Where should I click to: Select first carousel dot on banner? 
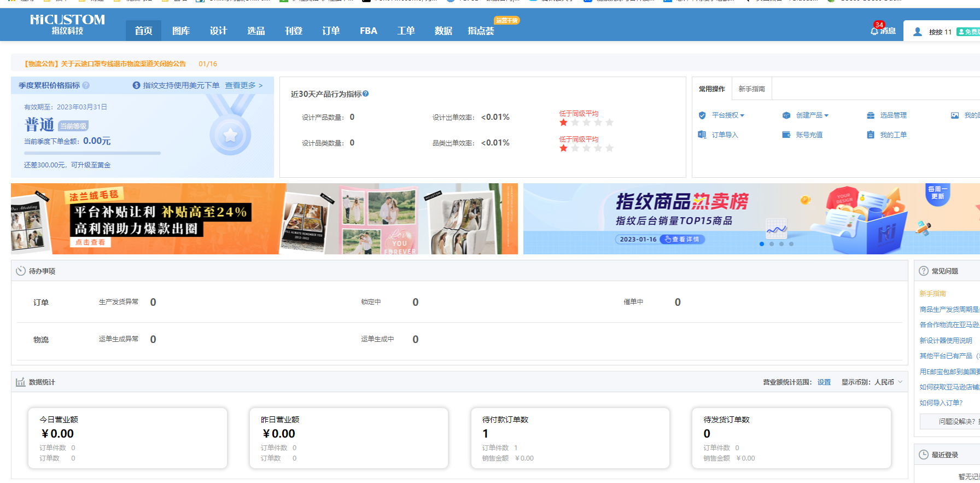pyautogui.click(x=762, y=244)
